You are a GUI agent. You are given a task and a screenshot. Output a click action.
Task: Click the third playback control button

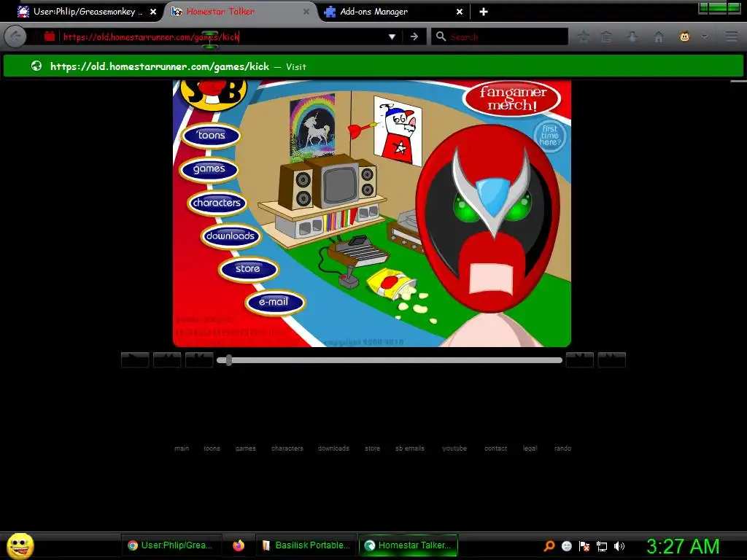[199, 360]
